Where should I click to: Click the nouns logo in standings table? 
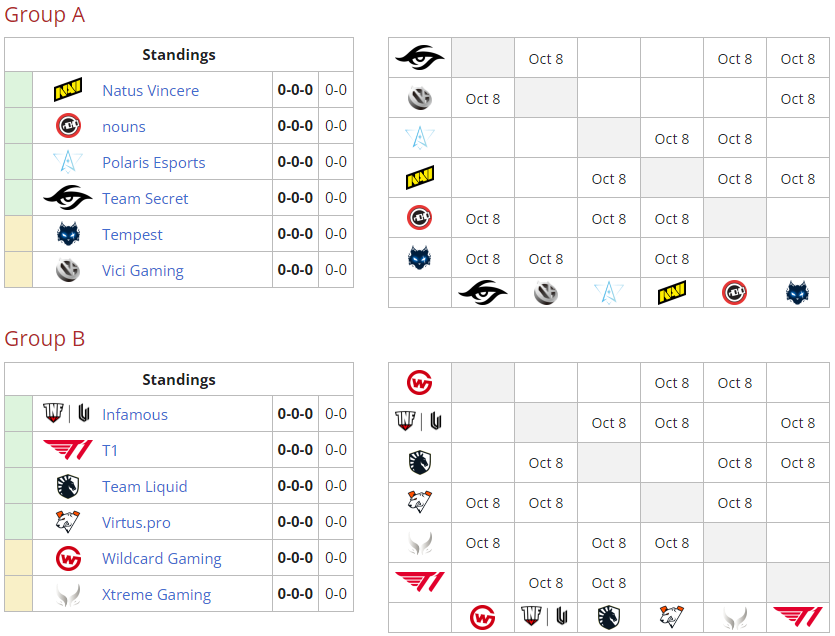coord(68,126)
